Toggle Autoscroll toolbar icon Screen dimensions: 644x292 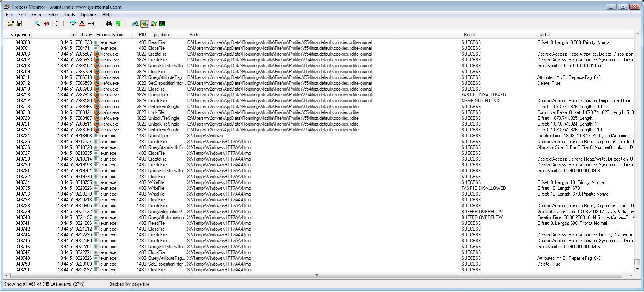tap(46, 24)
